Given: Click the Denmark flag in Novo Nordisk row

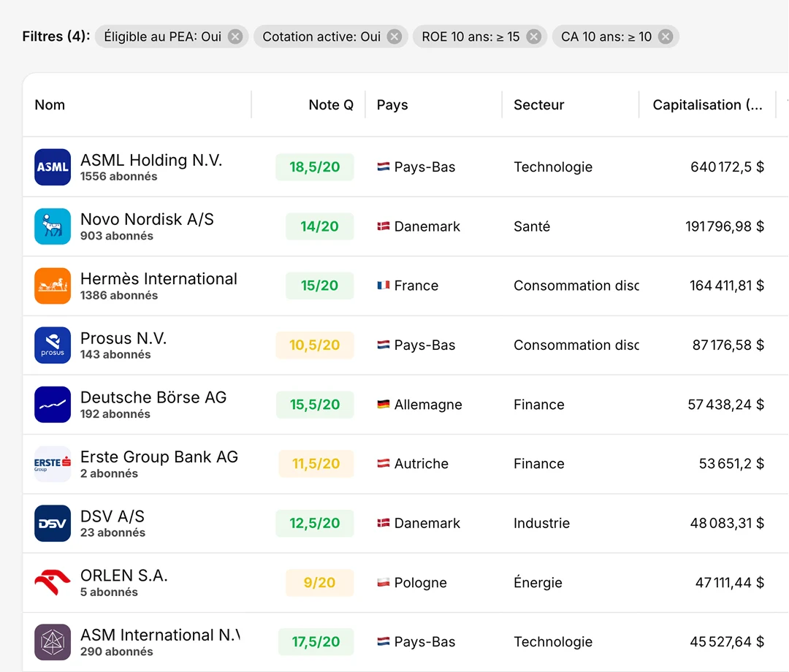Looking at the screenshot, I should (384, 226).
